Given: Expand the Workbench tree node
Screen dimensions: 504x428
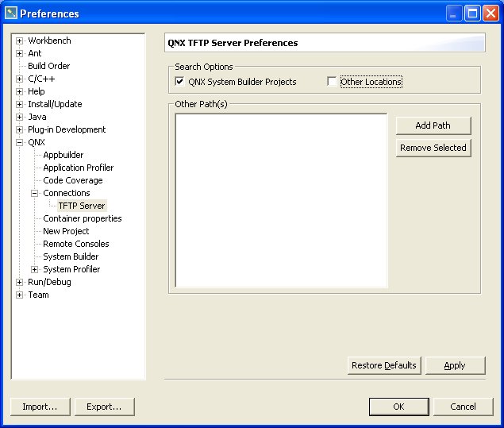Looking at the screenshot, I should [19, 40].
